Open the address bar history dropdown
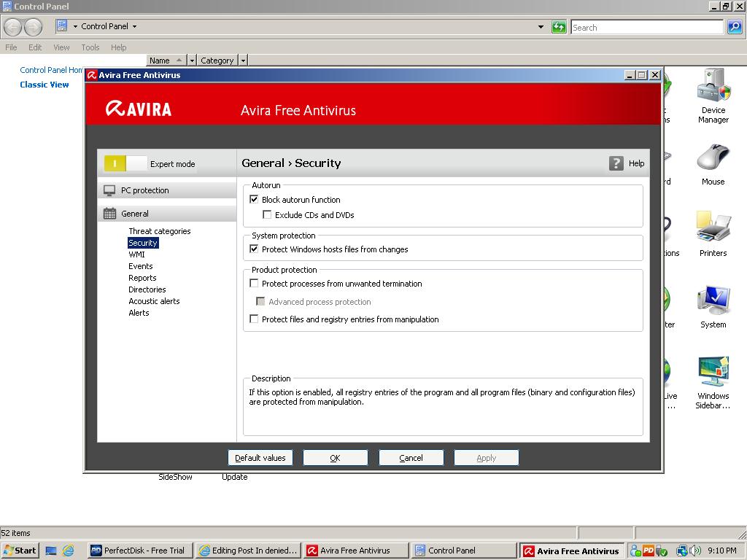This screenshot has height=560, width=747. click(541, 27)
